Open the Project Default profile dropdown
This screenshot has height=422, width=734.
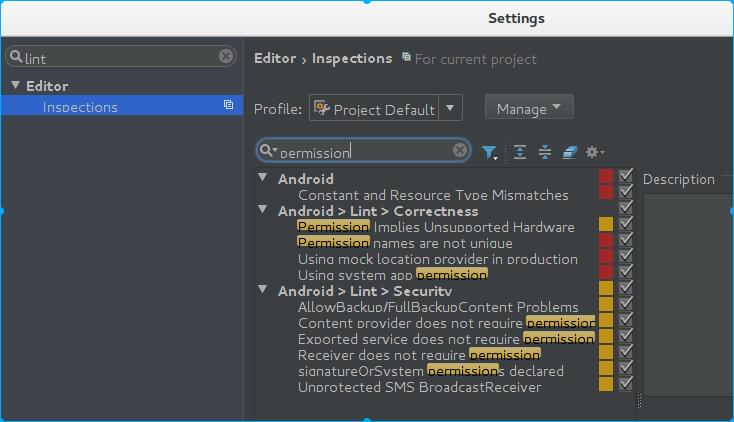tap(452, 108)
